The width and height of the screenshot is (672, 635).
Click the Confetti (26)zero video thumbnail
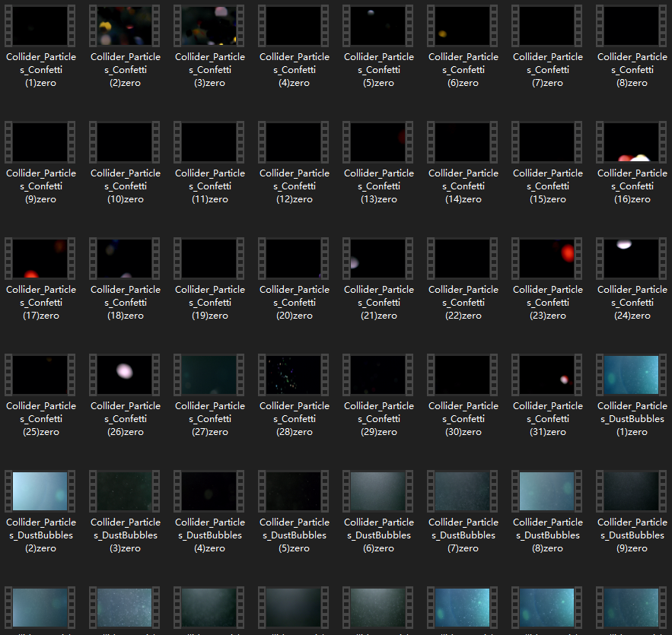click(x=125, y=375)
